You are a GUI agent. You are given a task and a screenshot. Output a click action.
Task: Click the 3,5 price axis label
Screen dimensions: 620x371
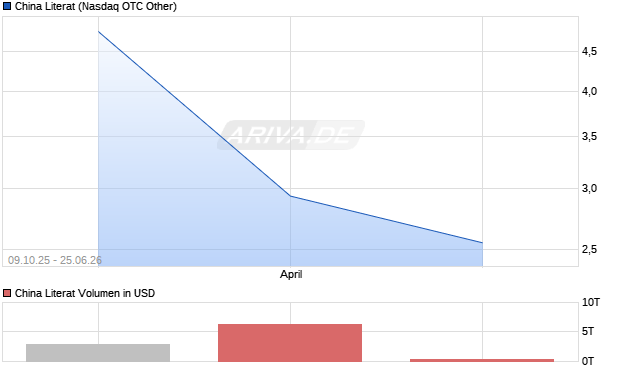tap(589, 136)
